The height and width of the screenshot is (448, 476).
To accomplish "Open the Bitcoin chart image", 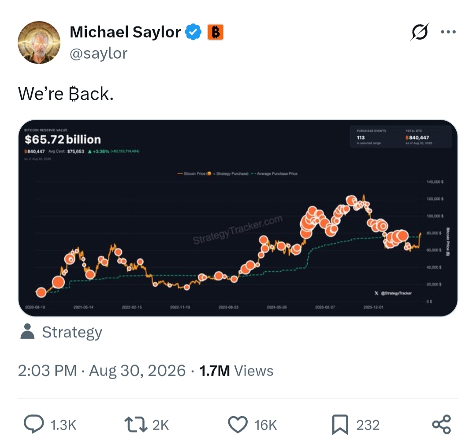I will 238,218.
